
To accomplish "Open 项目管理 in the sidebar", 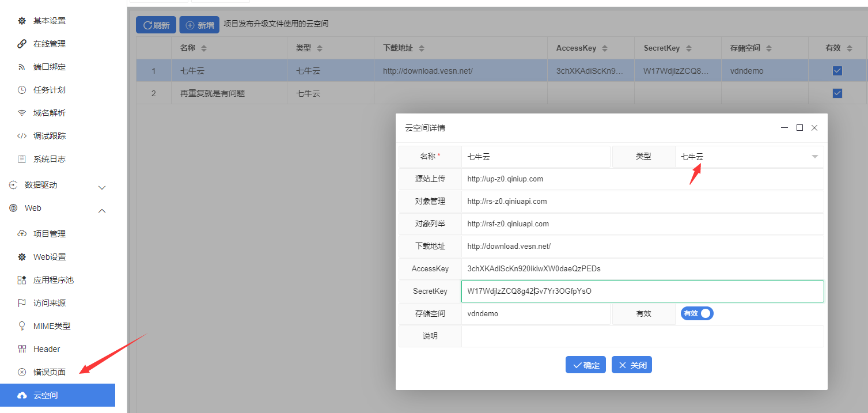I will 50,234.
